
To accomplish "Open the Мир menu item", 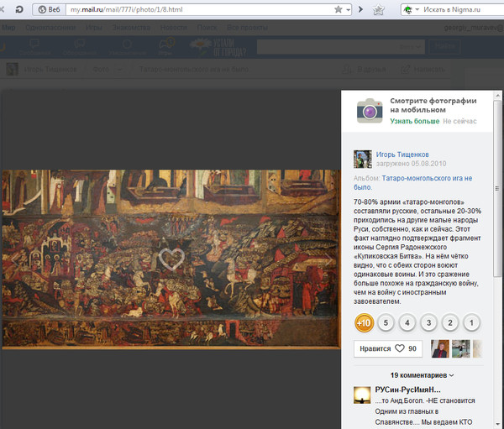I will (x=8, y=28).
